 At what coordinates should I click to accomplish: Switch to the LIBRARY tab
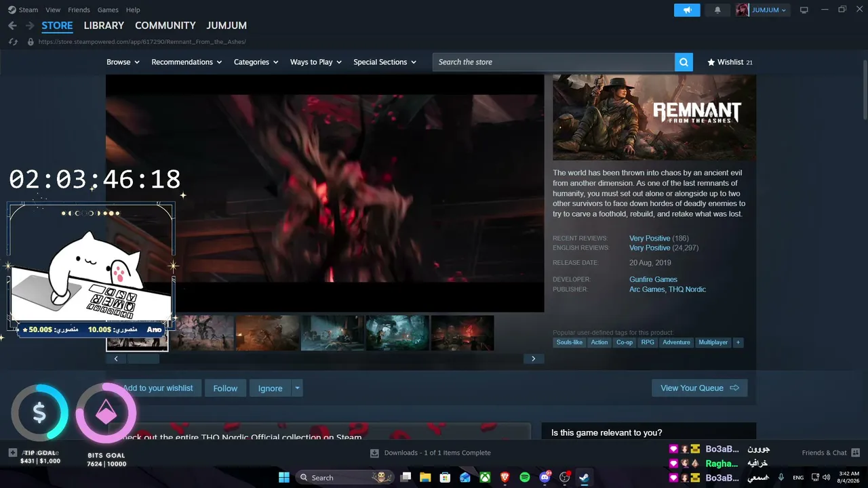tap(104, 26)
